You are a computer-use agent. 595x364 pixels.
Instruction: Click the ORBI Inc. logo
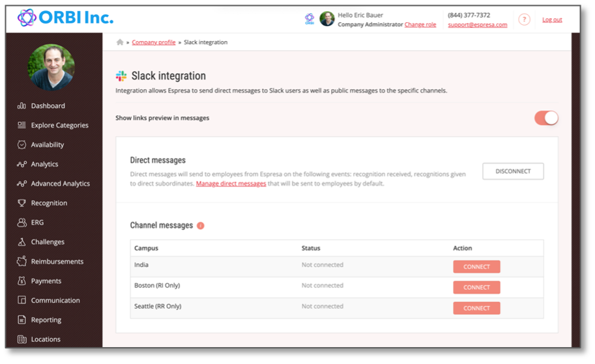pyautogui.click(x=65, y=18)
